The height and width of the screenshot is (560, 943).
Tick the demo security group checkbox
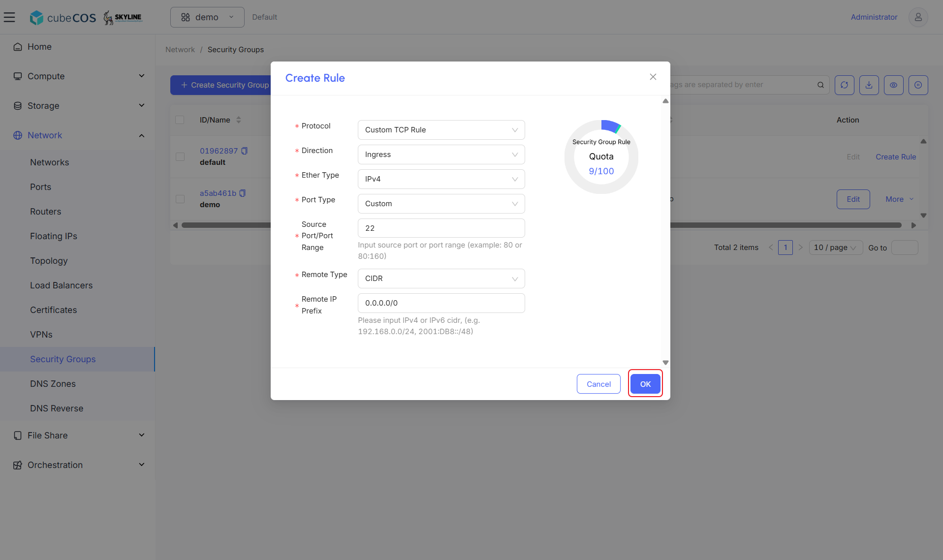tap(180, 199)
